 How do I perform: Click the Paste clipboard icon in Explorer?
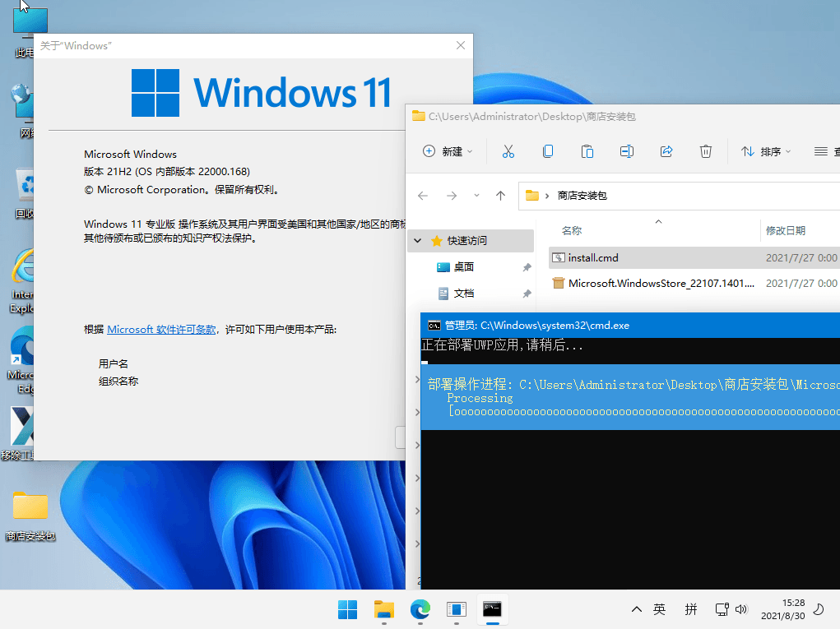587,151
